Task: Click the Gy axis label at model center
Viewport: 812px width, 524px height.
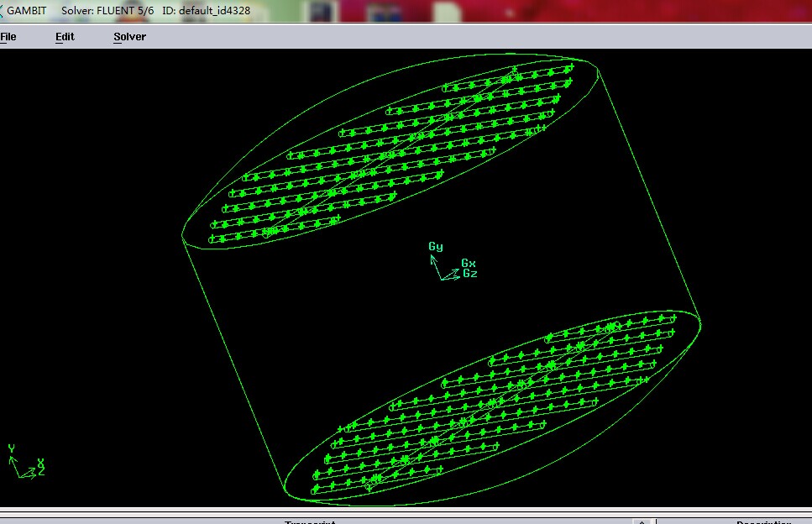Action: (x=435, y=247)
